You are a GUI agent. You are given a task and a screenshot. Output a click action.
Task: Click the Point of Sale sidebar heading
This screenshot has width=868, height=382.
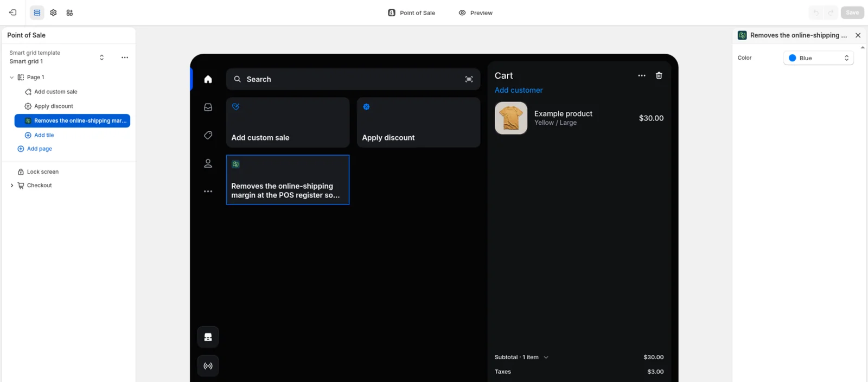click(26, 35)
